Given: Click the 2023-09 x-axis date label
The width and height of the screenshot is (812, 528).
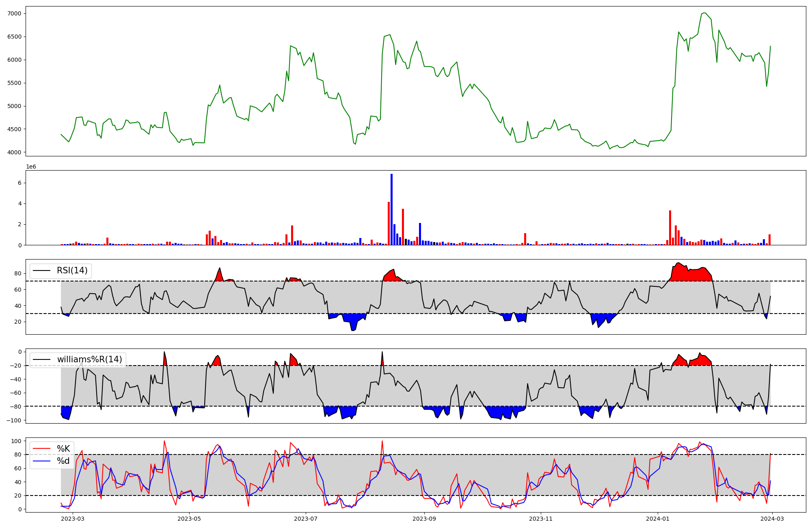Looking at the screenshot, I should 424,519.
